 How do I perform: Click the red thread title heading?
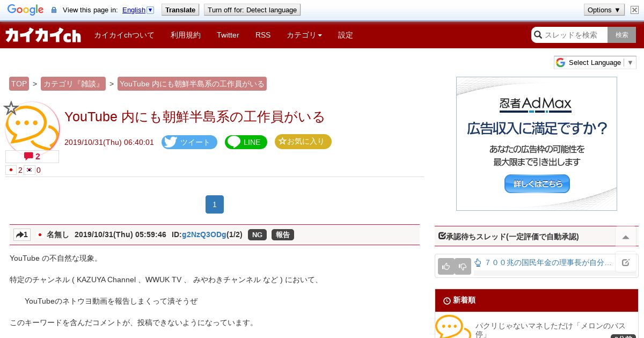click(195, 116)
